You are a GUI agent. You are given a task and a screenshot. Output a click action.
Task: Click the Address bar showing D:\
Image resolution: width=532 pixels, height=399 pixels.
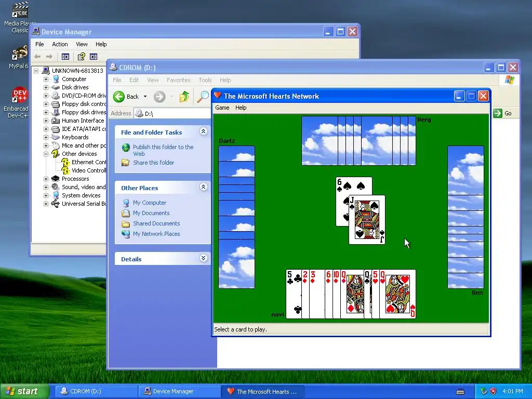[x=172, y=114]
